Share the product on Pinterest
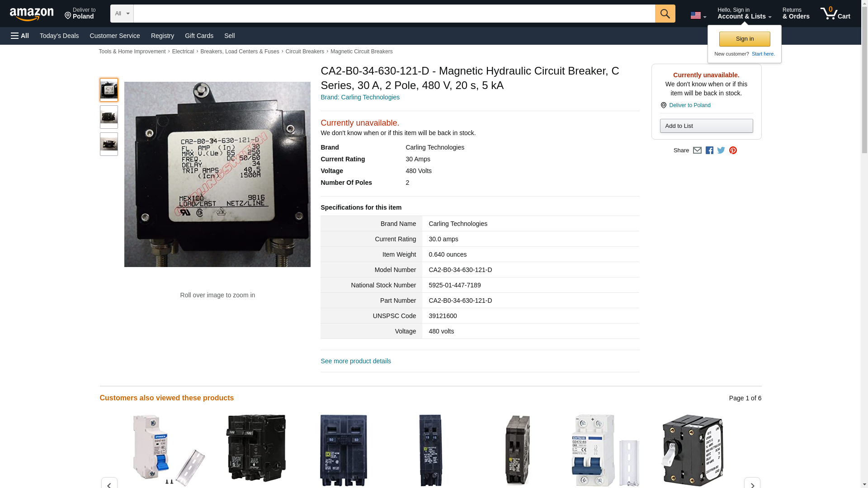This screenshot has width=868, height=488. click(733, 150)
